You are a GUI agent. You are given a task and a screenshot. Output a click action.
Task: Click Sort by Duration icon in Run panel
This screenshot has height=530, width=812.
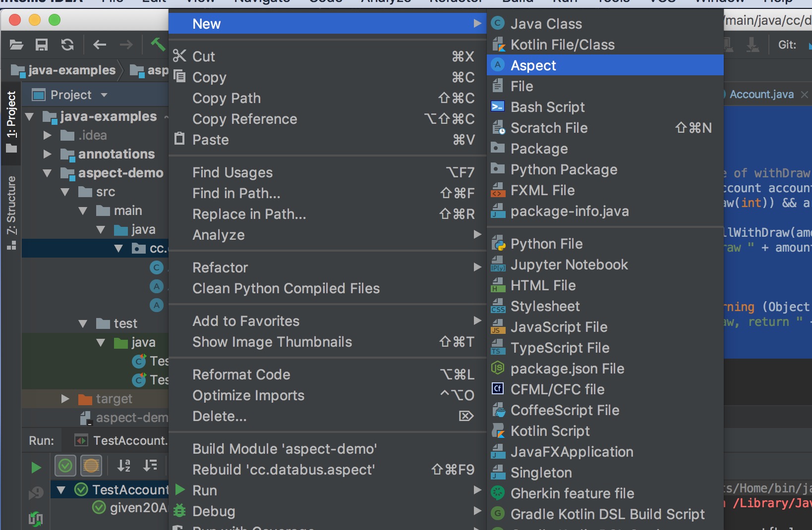tap(150, 465)
